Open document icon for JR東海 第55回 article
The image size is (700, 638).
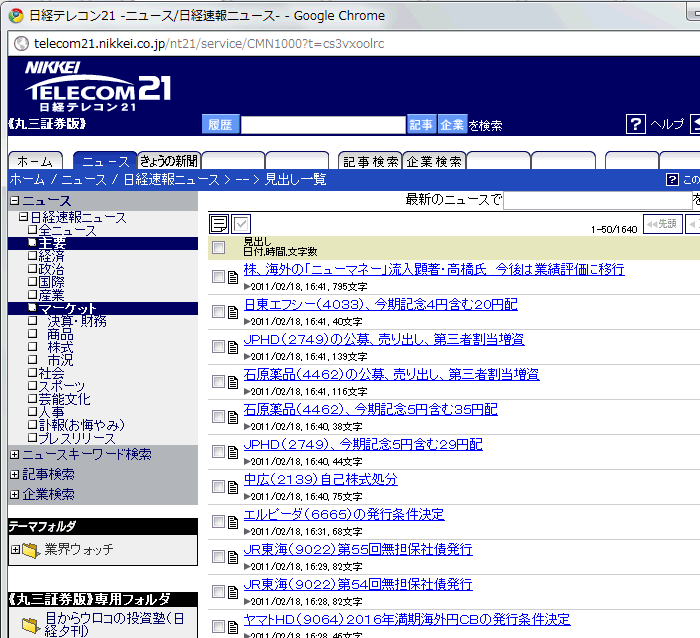click(233, 557)
